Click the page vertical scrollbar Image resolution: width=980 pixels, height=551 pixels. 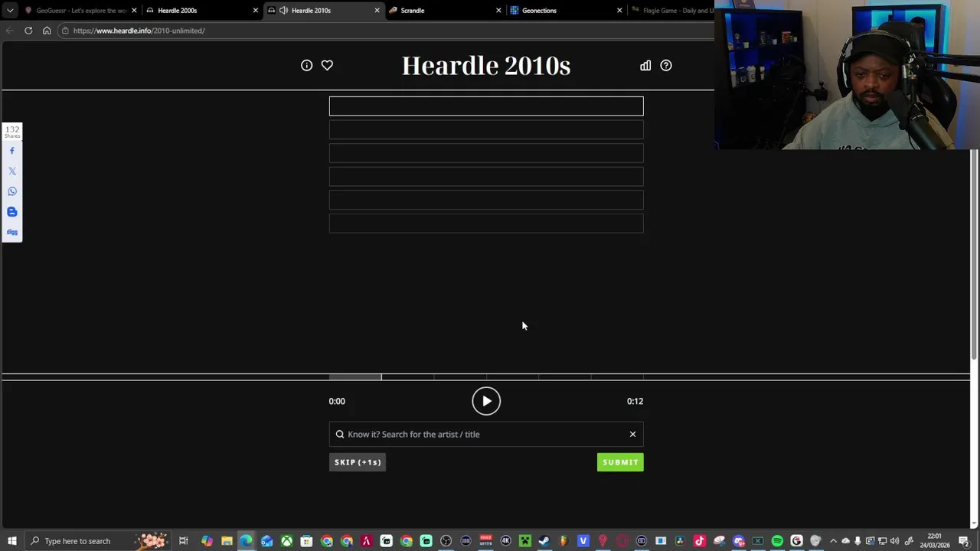pos(974,253)
